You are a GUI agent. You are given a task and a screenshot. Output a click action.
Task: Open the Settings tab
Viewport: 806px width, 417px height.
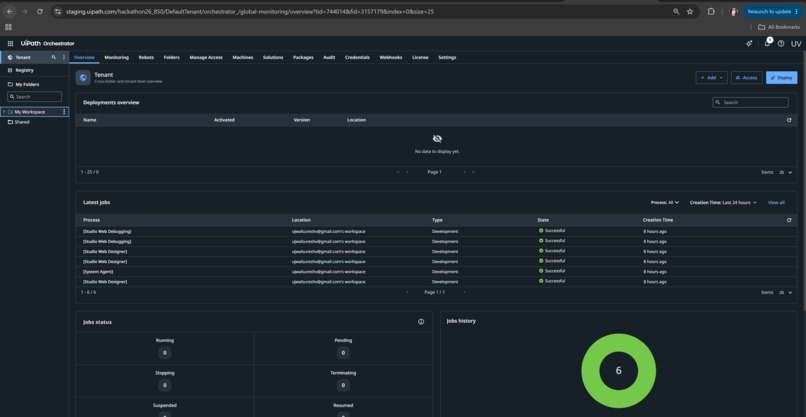[x=447, y=58]
